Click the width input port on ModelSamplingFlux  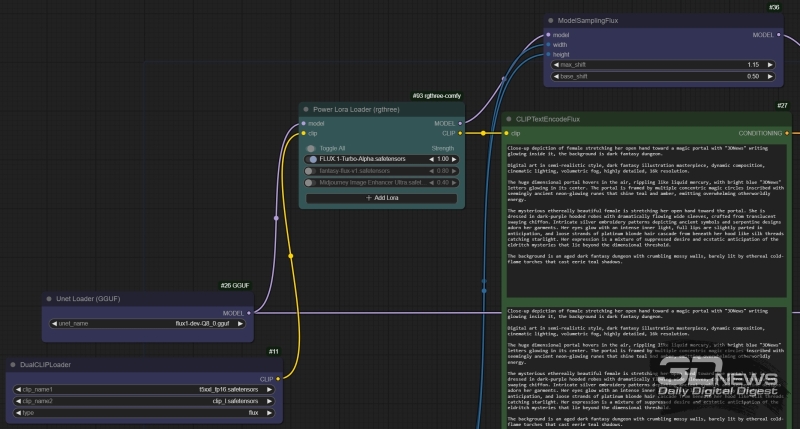548,44
